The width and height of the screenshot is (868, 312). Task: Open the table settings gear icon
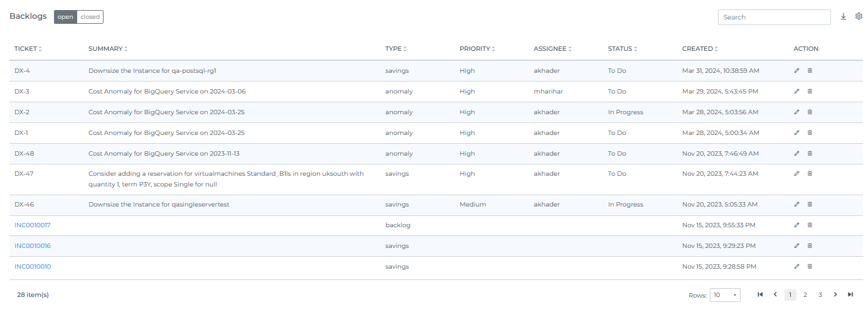click(859, 17)
